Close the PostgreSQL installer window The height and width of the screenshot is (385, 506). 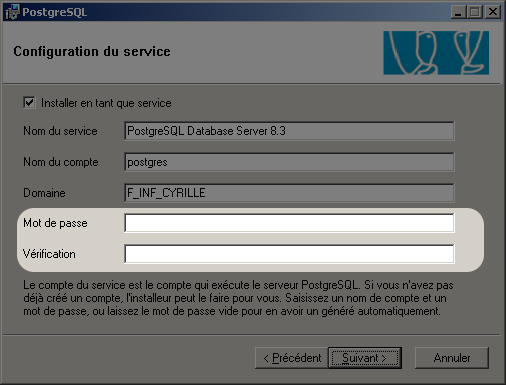point(493,12)
